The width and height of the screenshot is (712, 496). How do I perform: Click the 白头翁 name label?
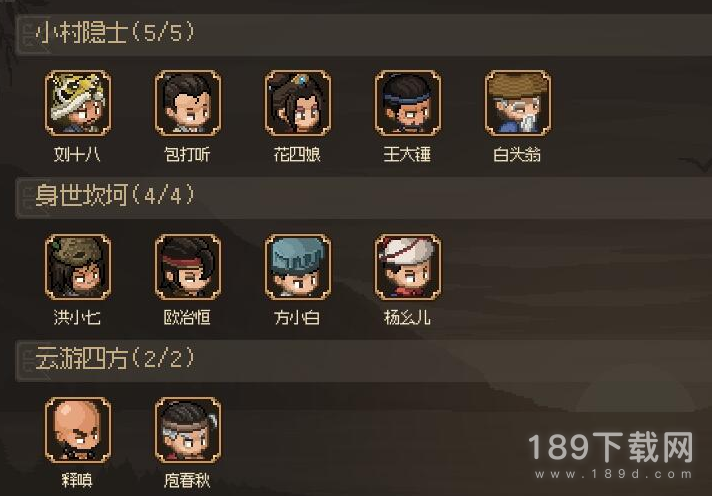tap(517, 154)
